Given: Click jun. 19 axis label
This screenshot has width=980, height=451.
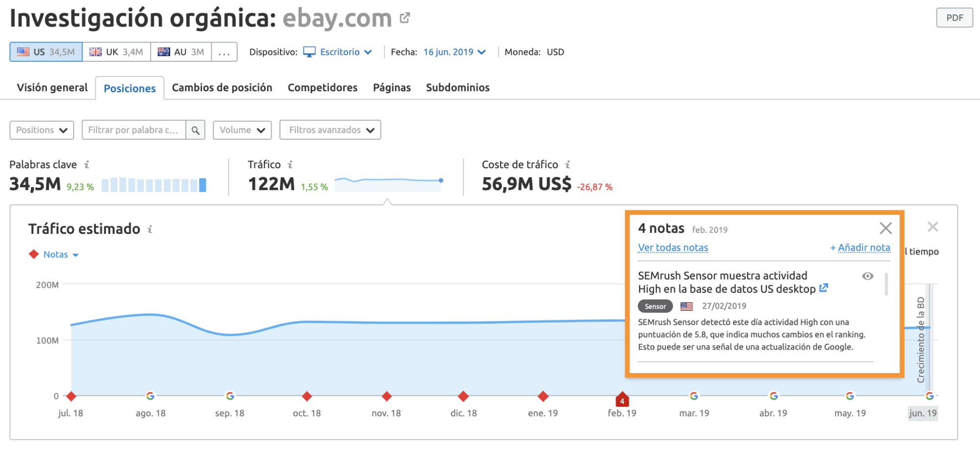Looking at the screenshot, I should pos(923,413).
